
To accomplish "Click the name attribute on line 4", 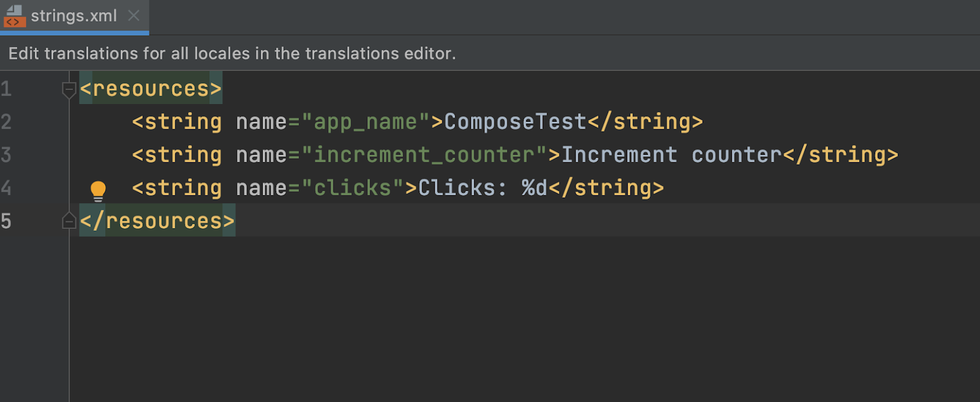I will (x=262, y=188).
